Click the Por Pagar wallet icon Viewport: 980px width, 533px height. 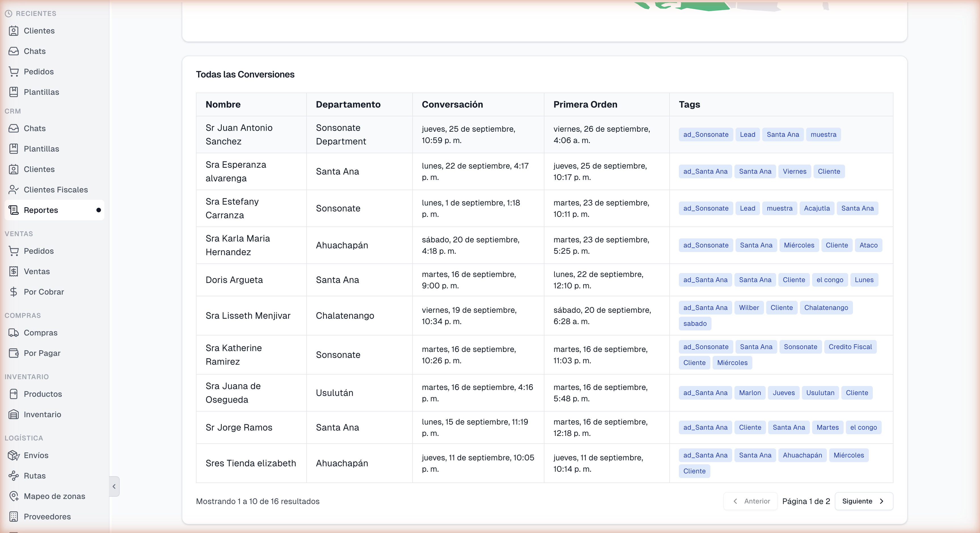tap(14, 353)
